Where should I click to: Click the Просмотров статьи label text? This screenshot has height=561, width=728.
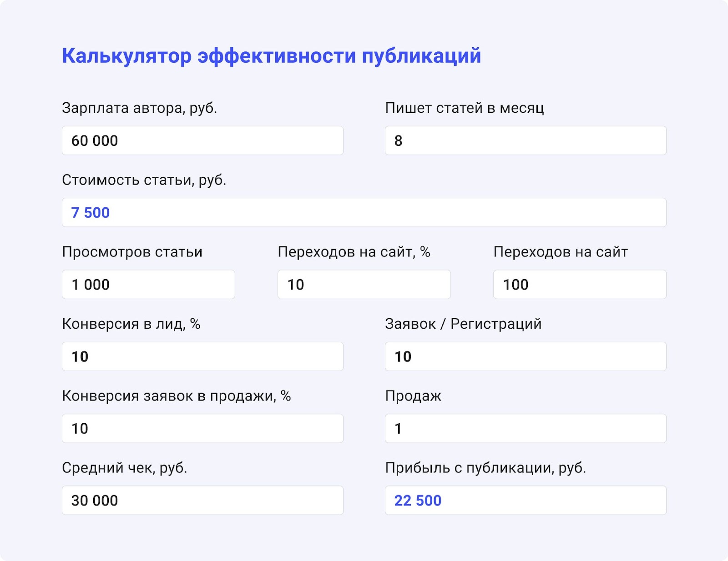click(x=132, y=252)
